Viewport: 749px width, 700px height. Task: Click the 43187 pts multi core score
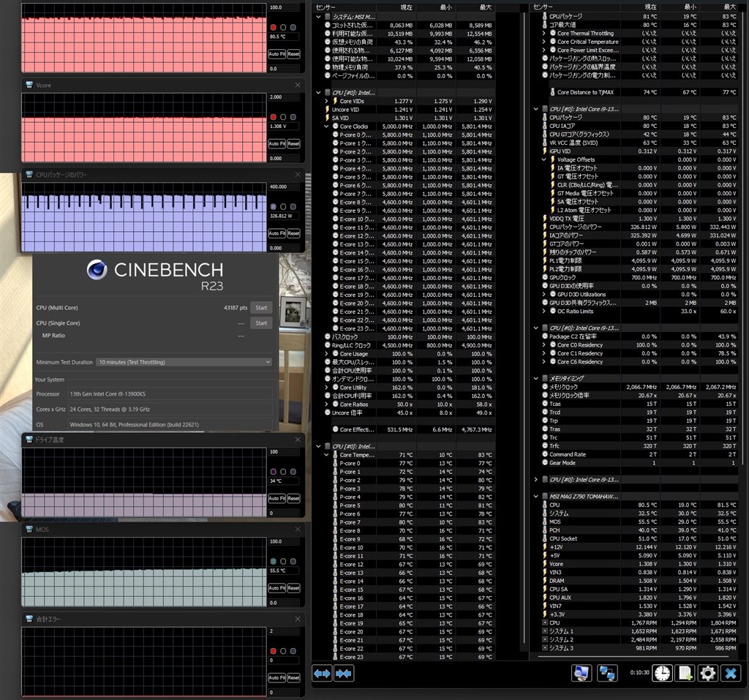point(236,308)
